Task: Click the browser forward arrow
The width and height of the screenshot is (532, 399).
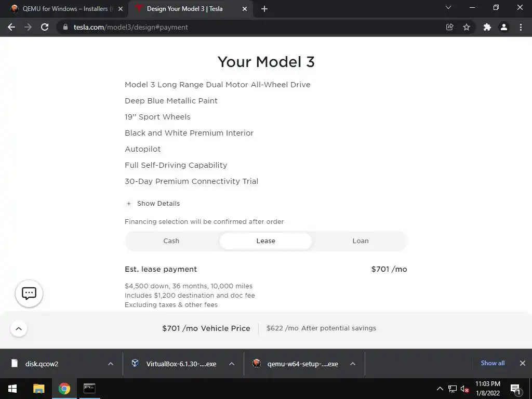Action: [28, 27]
